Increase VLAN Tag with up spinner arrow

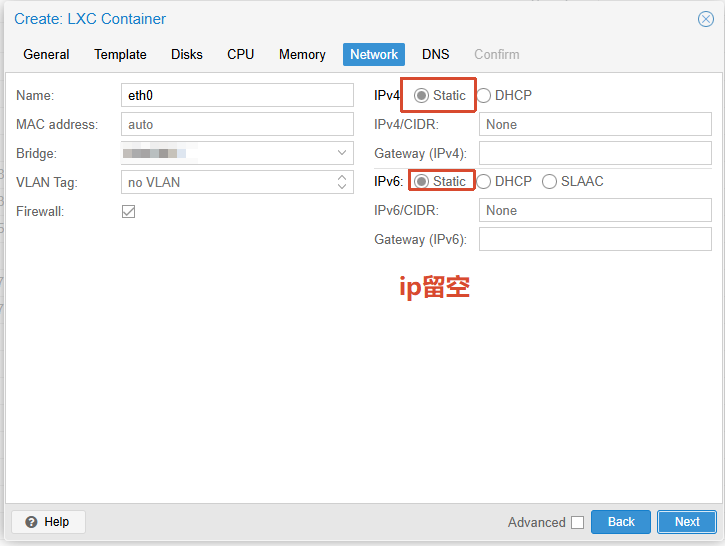342,178
